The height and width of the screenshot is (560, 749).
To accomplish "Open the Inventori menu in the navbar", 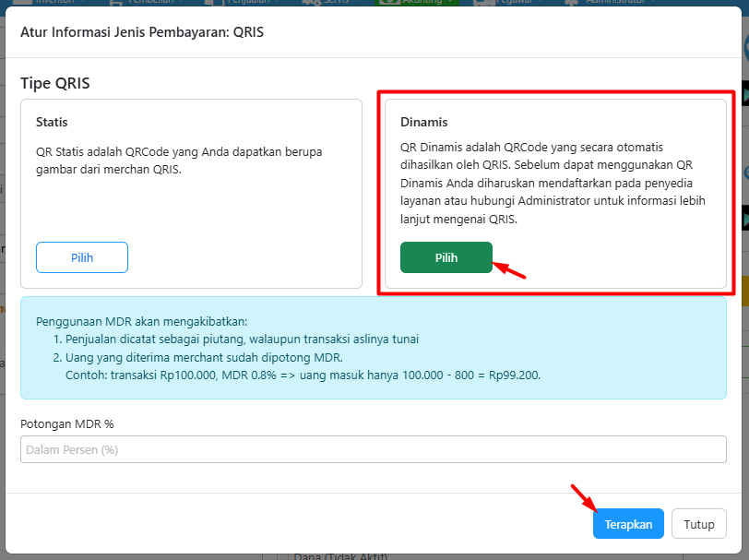I will 57,3.
